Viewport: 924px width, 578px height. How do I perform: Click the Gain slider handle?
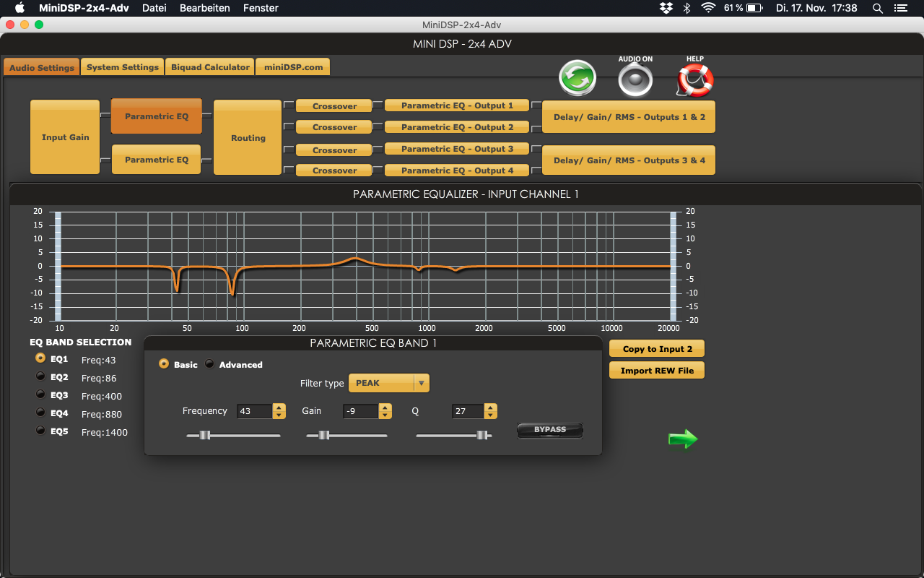[x=324, y=435]
